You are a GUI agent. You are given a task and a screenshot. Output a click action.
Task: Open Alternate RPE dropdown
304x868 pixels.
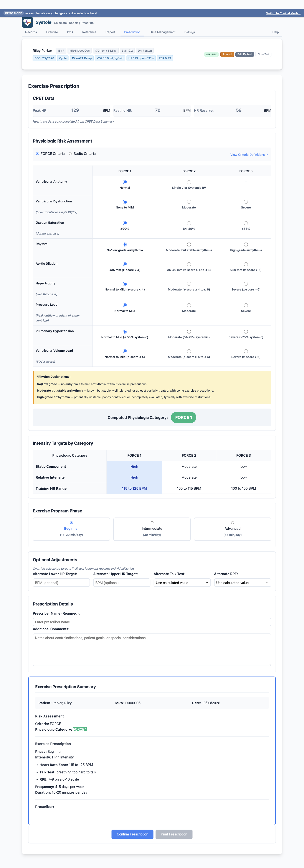[243, 582]
